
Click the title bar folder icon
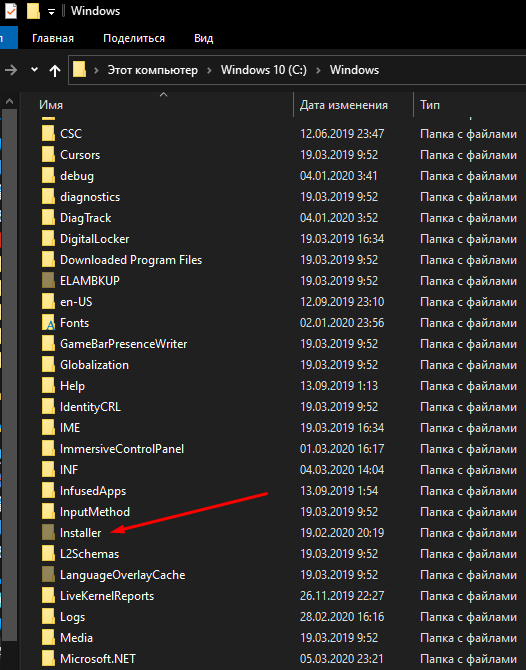[33, 11]
